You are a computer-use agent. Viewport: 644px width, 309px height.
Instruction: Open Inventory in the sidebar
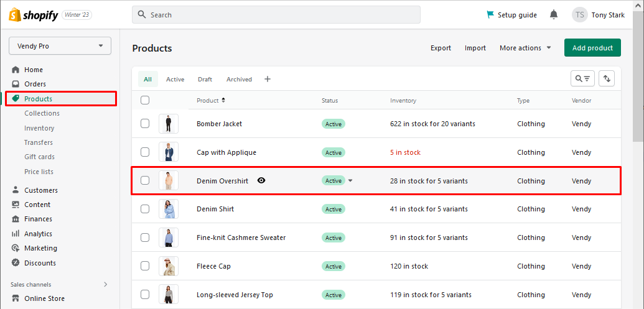coord(39,128)
